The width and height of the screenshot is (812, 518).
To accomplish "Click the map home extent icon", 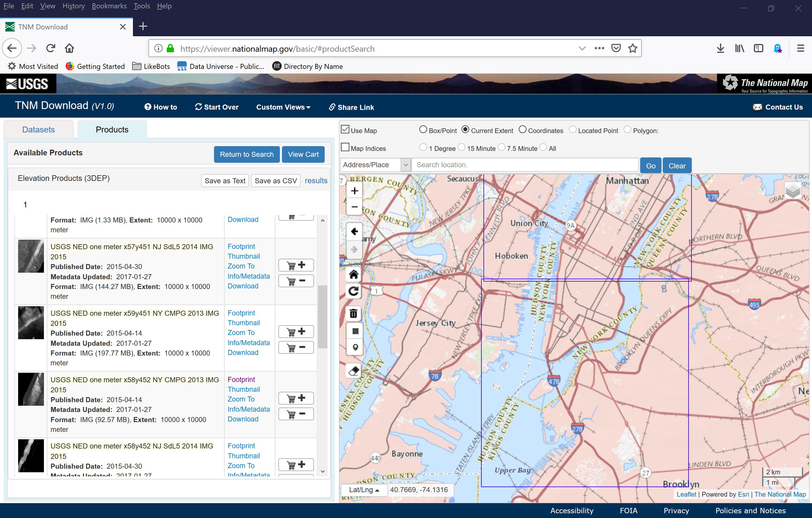I will (x=353, y=274).
